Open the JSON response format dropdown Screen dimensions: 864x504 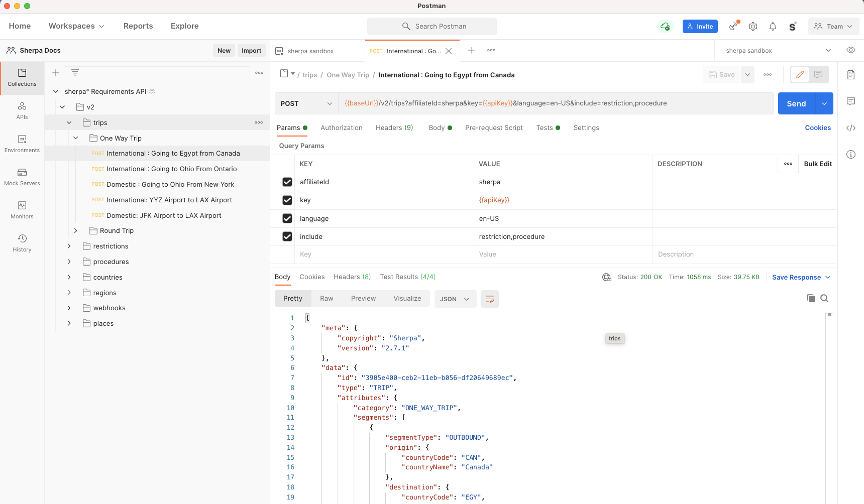[455, 299]
